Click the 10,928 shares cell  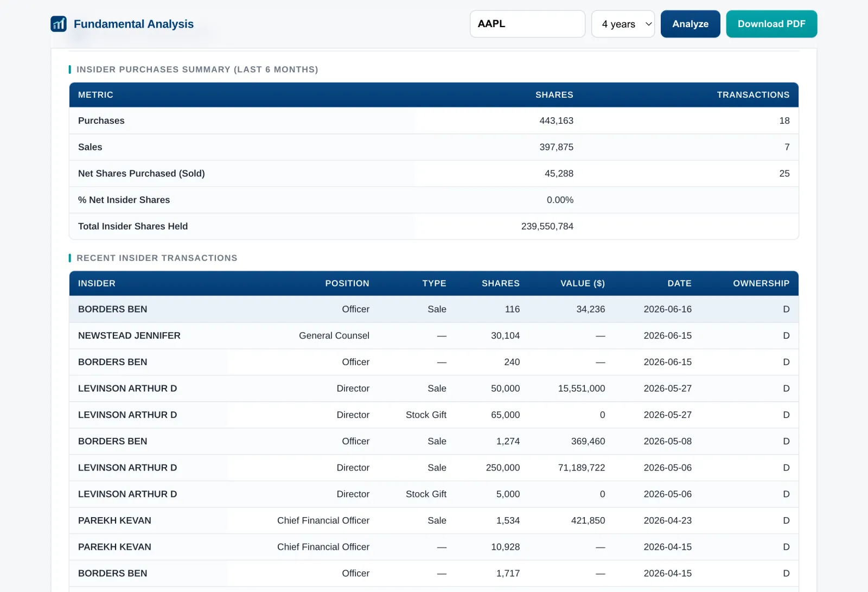(x=505, y=547)
